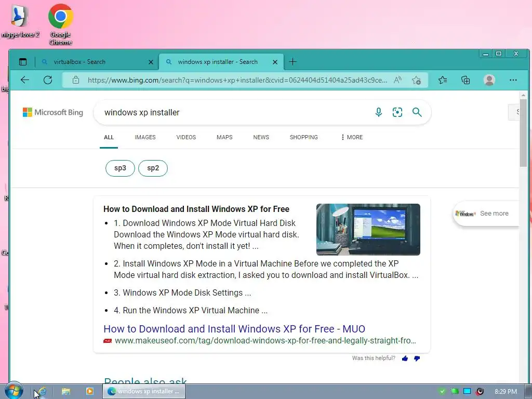Open the tab actions menu icon
This screenshot has width=532, height=399.
click(x=23, y=62)
